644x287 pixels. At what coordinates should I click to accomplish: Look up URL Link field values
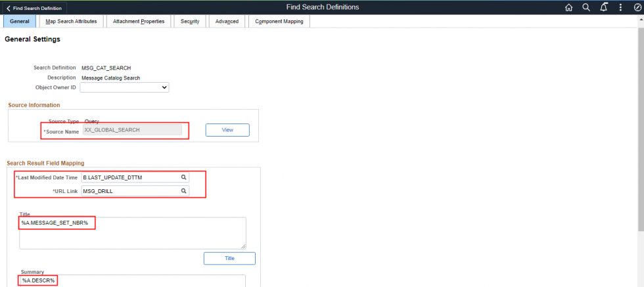(184, 191)
